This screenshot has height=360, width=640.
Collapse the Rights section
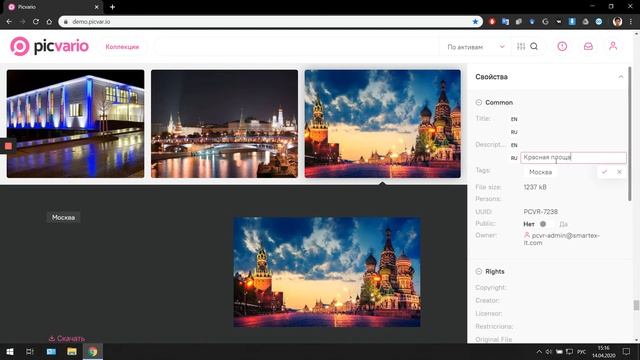[479, 271]
